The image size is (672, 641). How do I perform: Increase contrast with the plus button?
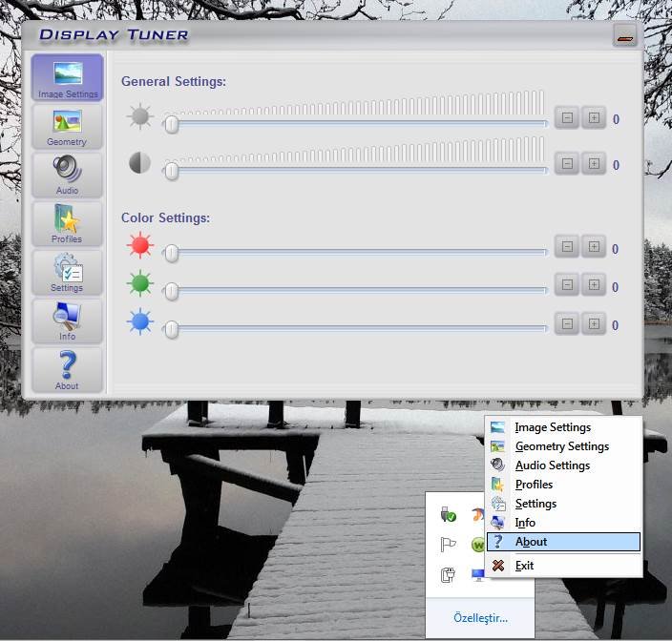(x=594, y=163)
